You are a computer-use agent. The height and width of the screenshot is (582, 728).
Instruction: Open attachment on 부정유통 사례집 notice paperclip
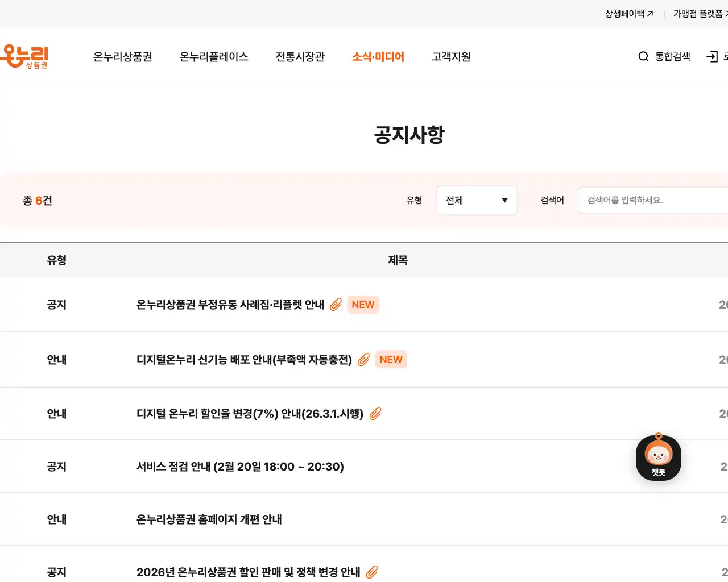[336, 305]
